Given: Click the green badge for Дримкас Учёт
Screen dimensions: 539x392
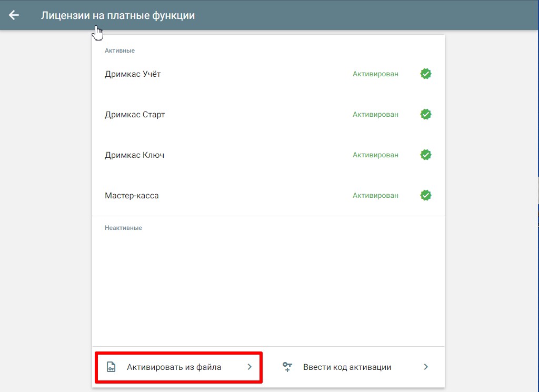Looking at the screenshot, I should [x=426, y=74].
